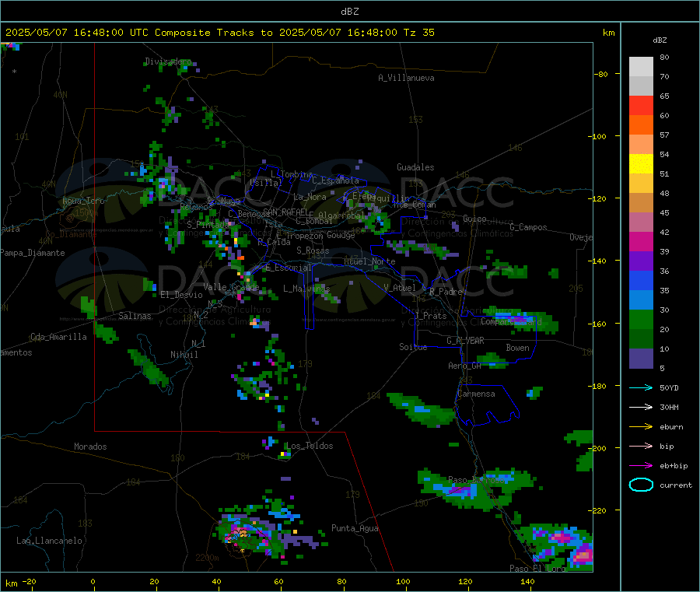Click the pink bip arrow icon
This screenshot has width=700, height=592.
pyautogui.click(x=641, y=446)
